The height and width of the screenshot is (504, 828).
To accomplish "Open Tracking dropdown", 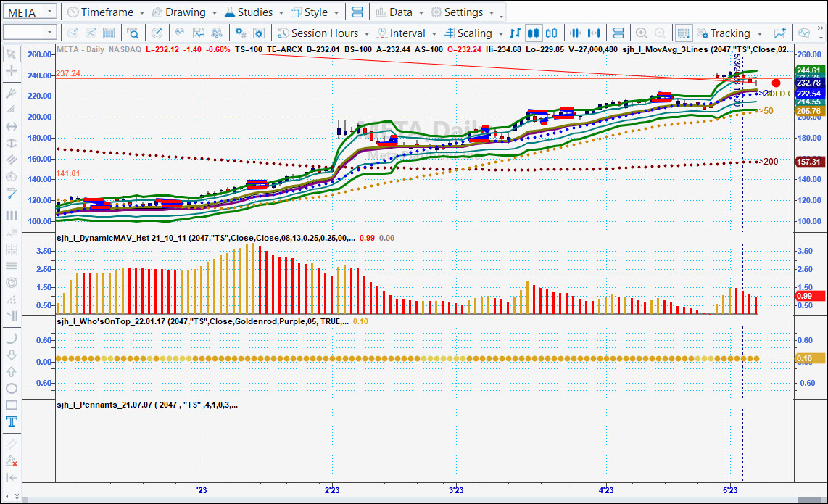I will tap(729, 33).
